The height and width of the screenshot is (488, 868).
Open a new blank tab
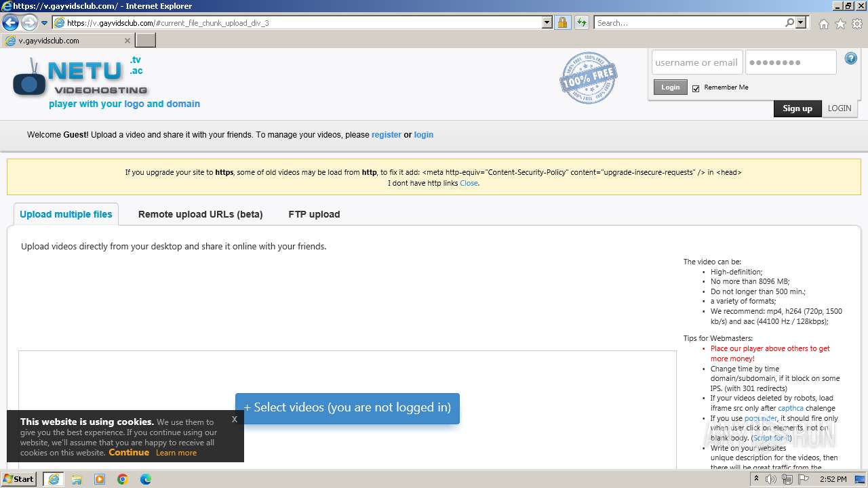click(146, 41)
